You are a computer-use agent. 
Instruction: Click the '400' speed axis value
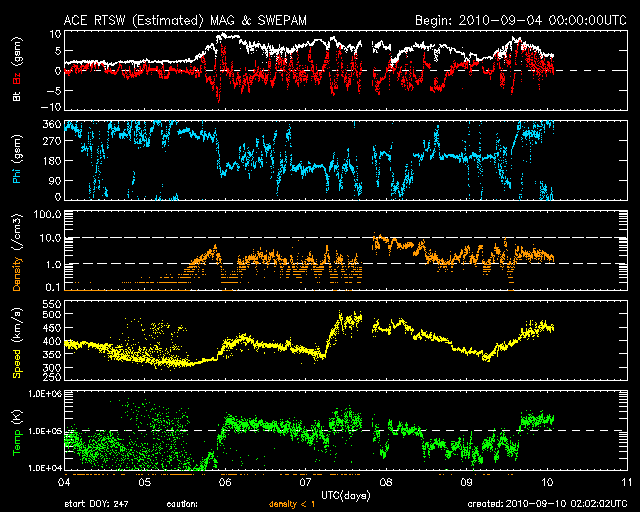[x=52, y=341]
